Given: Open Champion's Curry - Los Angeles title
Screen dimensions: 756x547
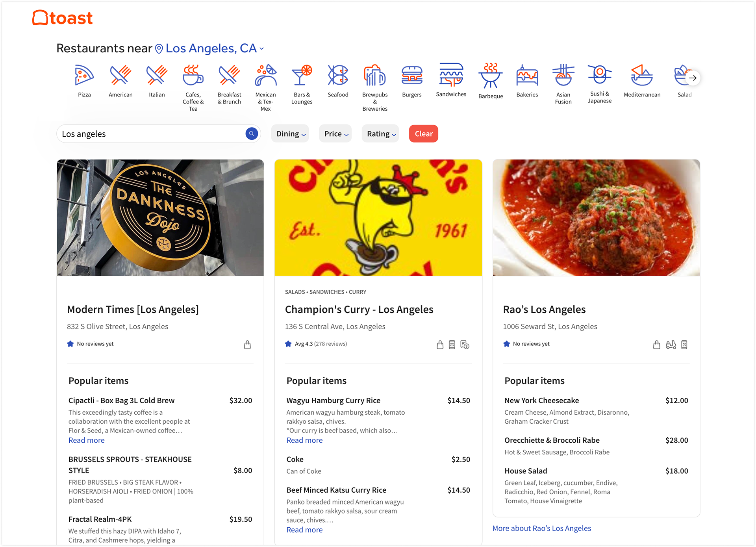Looking at the screenshot, I should pos(359,310).
